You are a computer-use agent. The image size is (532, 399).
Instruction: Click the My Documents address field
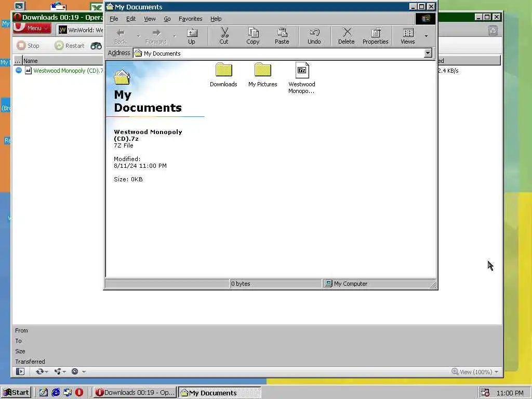(278, 54)
